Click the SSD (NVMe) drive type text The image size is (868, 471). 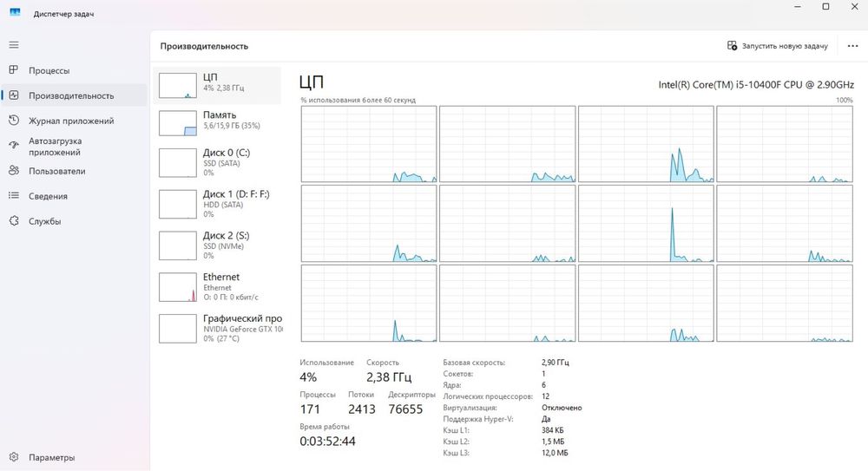tap(223, 246)
